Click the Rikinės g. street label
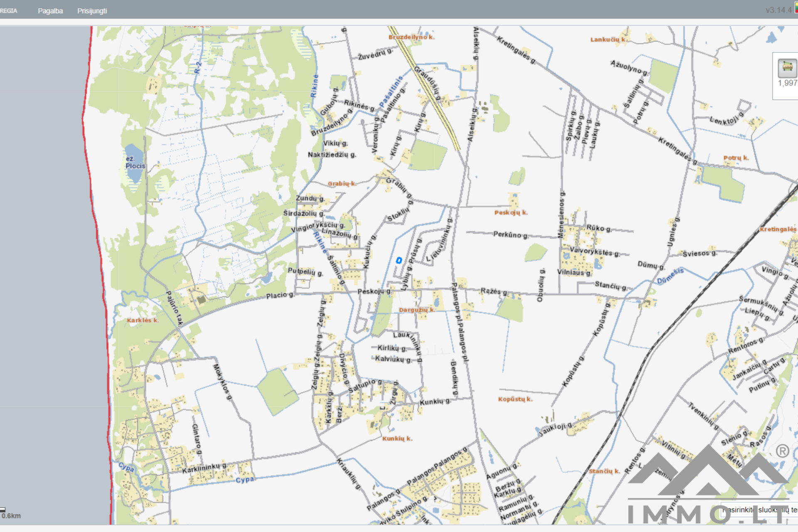This screenshot has width=798, height=532. click(x=360, y=106)
